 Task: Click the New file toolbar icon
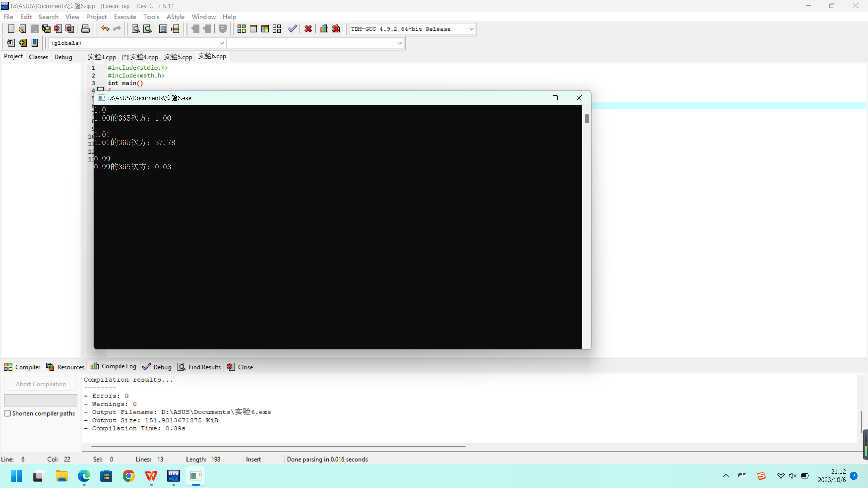point(11,29)
